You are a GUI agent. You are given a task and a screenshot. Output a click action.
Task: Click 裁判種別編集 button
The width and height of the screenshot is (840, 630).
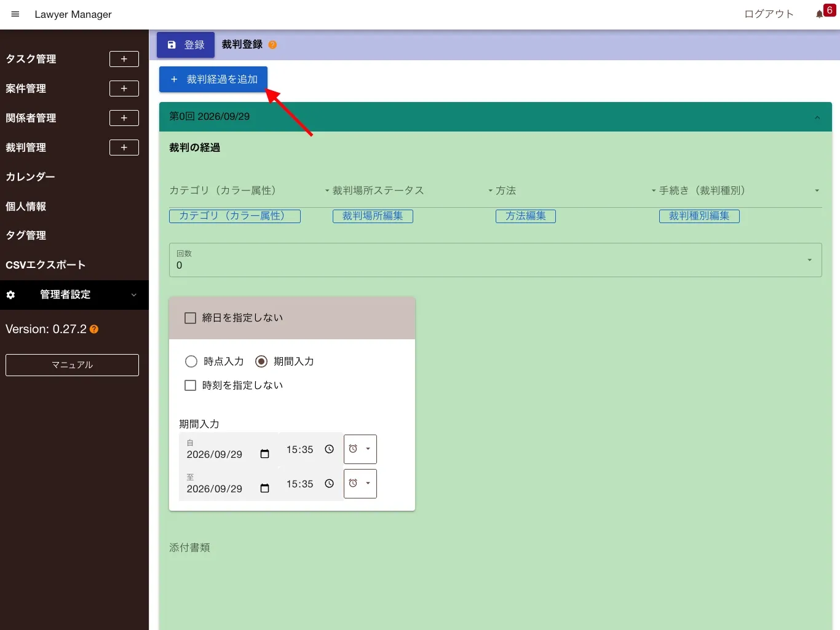pos(699,216)
